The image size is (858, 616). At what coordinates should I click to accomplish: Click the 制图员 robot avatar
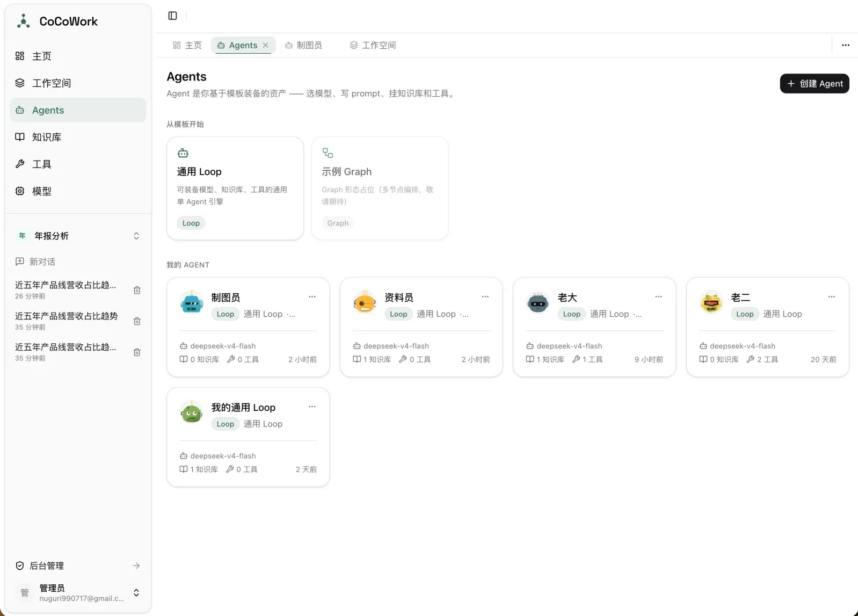click(192, 303)
